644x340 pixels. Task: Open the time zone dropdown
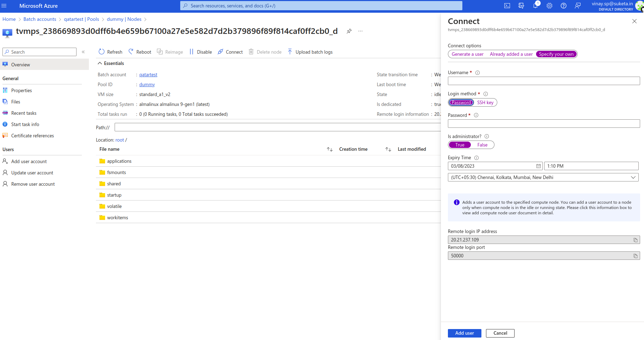[x=633, y=177]
